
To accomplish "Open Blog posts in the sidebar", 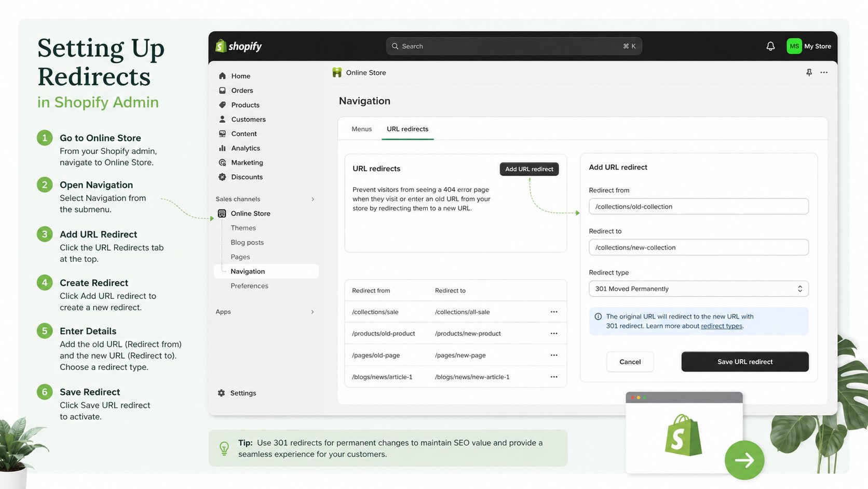I will (x=248, y=243).
